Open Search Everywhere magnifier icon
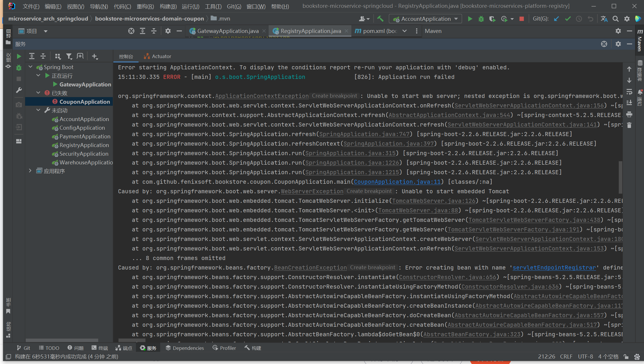Viewport: 644px width, 364px height. point(615,19)
